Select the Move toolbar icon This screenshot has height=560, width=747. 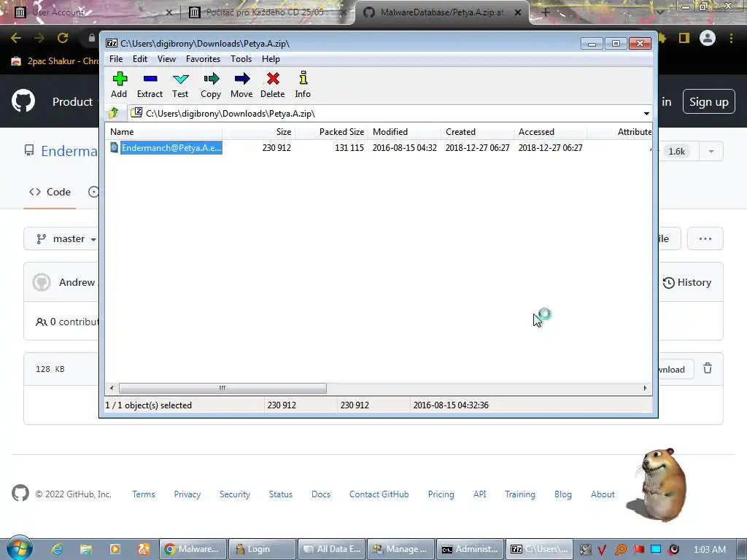[241, 85]
